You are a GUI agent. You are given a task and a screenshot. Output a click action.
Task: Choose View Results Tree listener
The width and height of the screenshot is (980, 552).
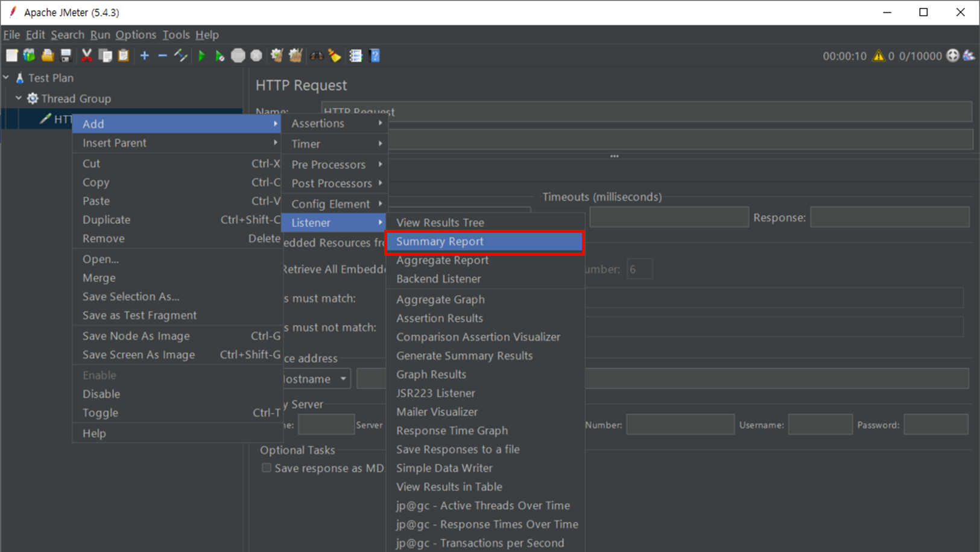(x=485, y=223)
